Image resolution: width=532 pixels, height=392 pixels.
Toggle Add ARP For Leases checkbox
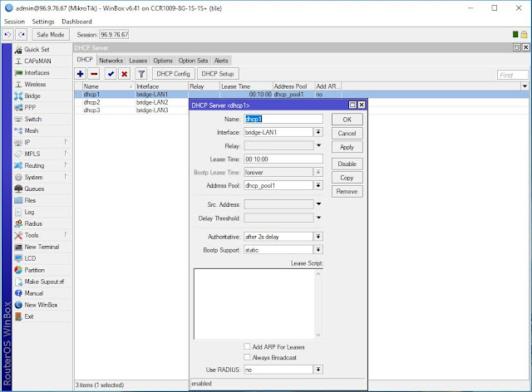pos(247,346)
